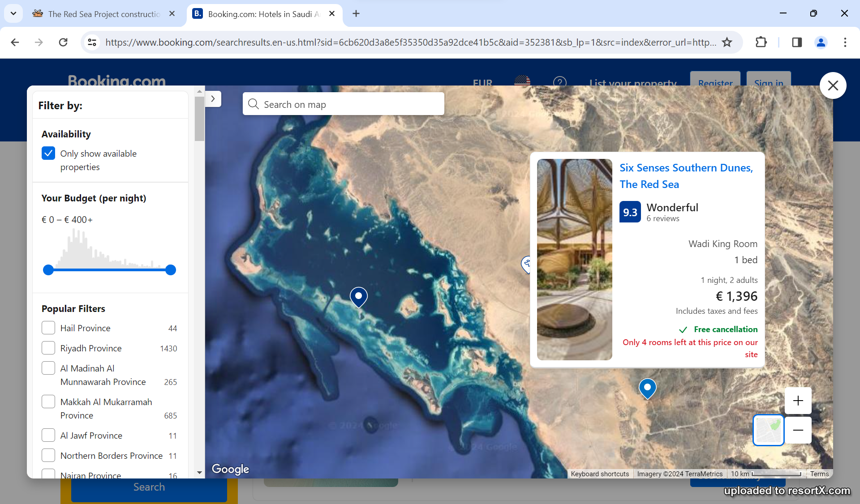Check Al Madinah Al Munnawarah Province filter
This screenshot has width=860, height=504.
pyautogui.click(x=48, y=368)
